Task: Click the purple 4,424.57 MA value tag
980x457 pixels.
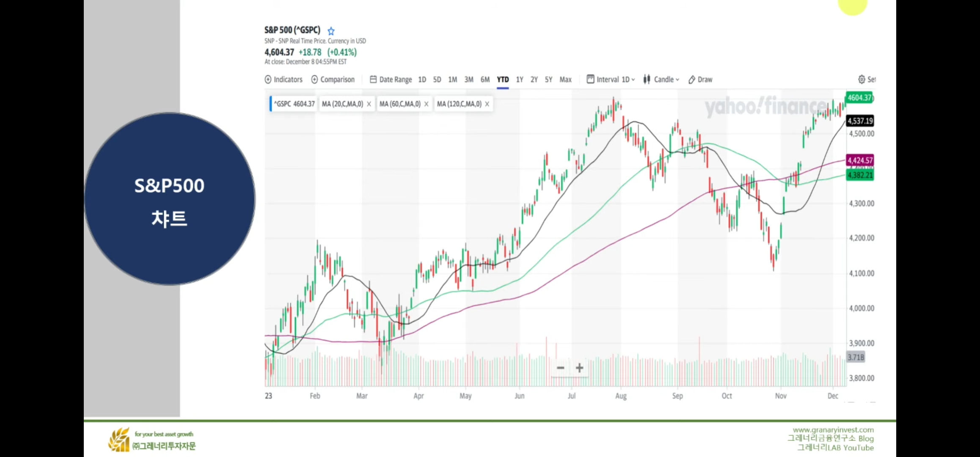Action: [860, 160]
